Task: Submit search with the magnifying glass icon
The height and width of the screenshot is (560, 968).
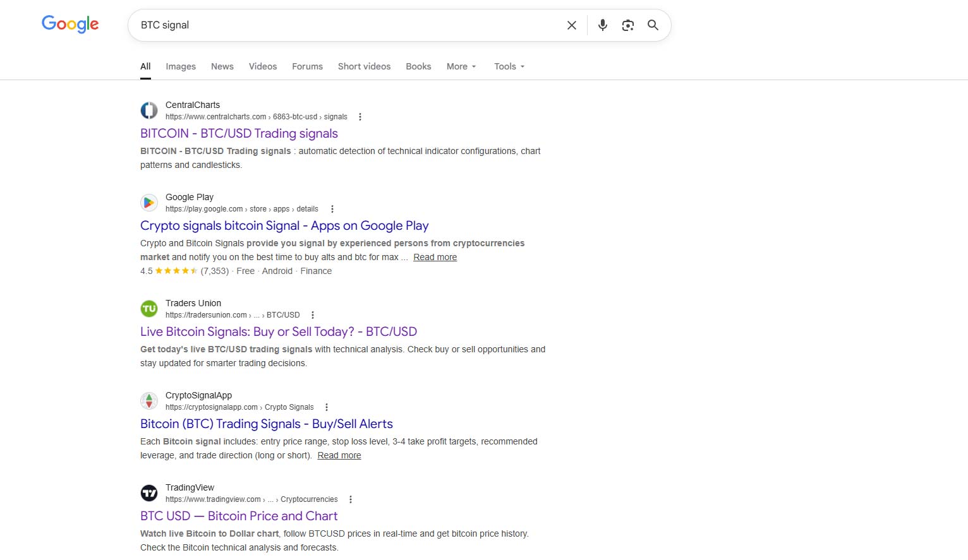Action: coord(653,25)
